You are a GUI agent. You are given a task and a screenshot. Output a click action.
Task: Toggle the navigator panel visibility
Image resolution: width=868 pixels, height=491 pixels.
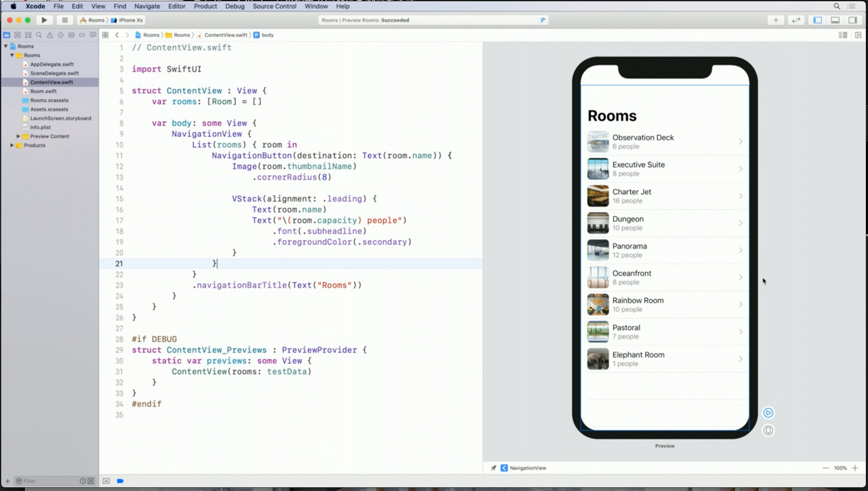tap(818, 20)
